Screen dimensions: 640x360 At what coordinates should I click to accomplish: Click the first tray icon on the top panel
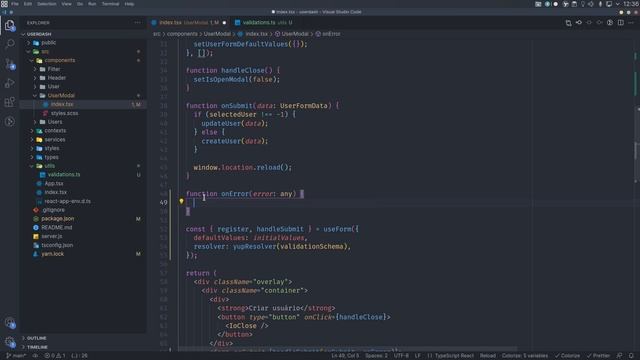click(538, 4)
